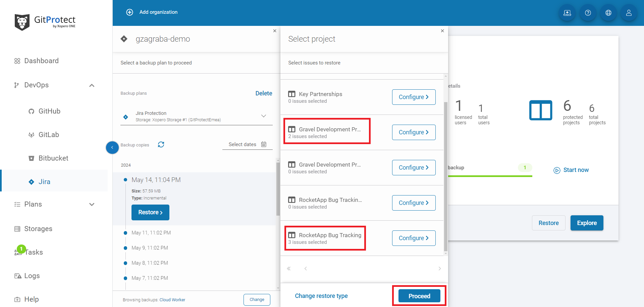Refresh the backup copies list
Screen dimensions: 644x307
(x=161, y=144)
